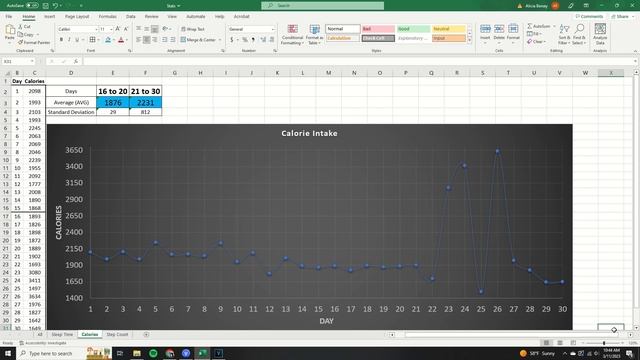Open Spotify from the taskbar
The width and height of the screenshot is (640, 360).
pos(153,353)
